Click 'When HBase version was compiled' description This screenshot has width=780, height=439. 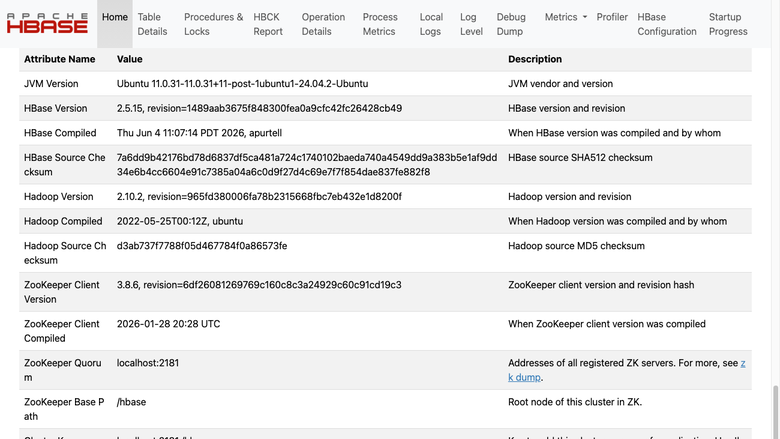coord(614,133)
